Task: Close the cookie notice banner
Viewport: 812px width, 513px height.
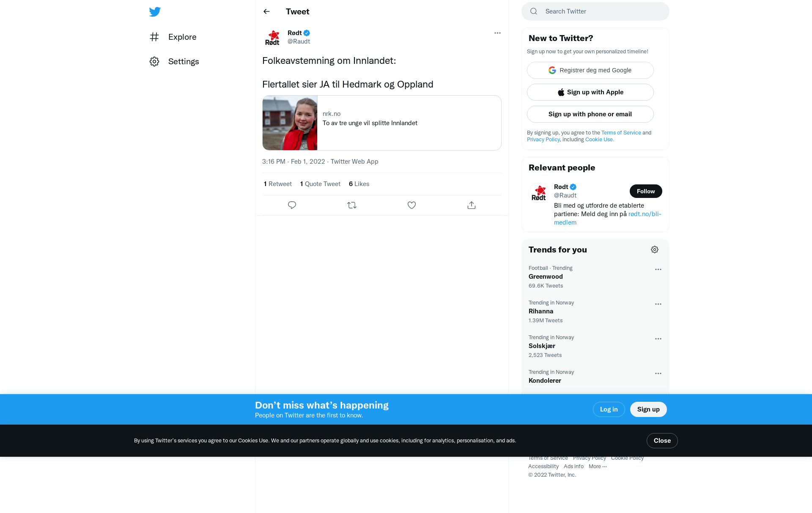Action: (662, 441)
